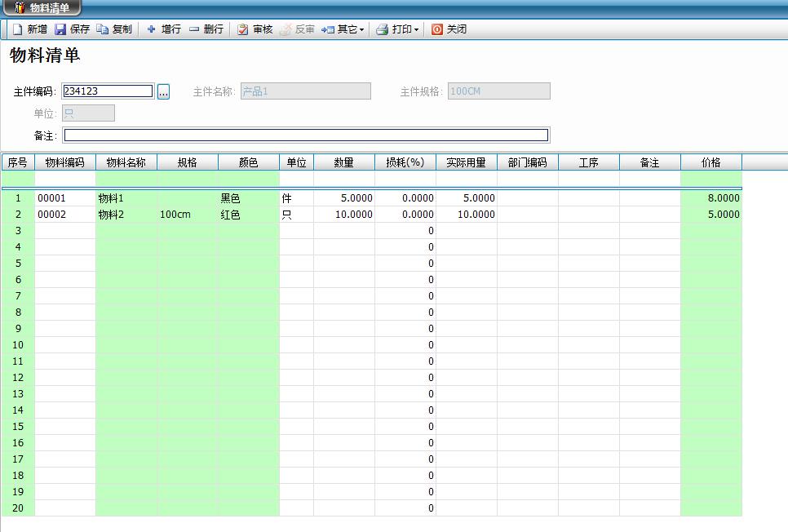The width and height of the screenshot is (788, 532).
Task: Click the 部门编码 column header
Action: coord(528,162)
